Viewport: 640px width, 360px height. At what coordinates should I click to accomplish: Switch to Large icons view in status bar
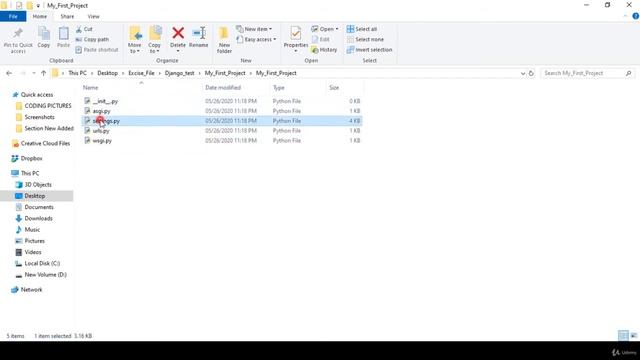tap(633, 336)
